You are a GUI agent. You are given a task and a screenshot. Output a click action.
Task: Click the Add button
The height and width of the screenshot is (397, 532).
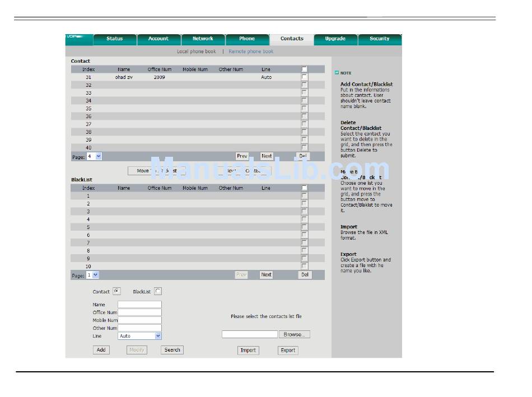pyautogui.click(x=101, y=350)
